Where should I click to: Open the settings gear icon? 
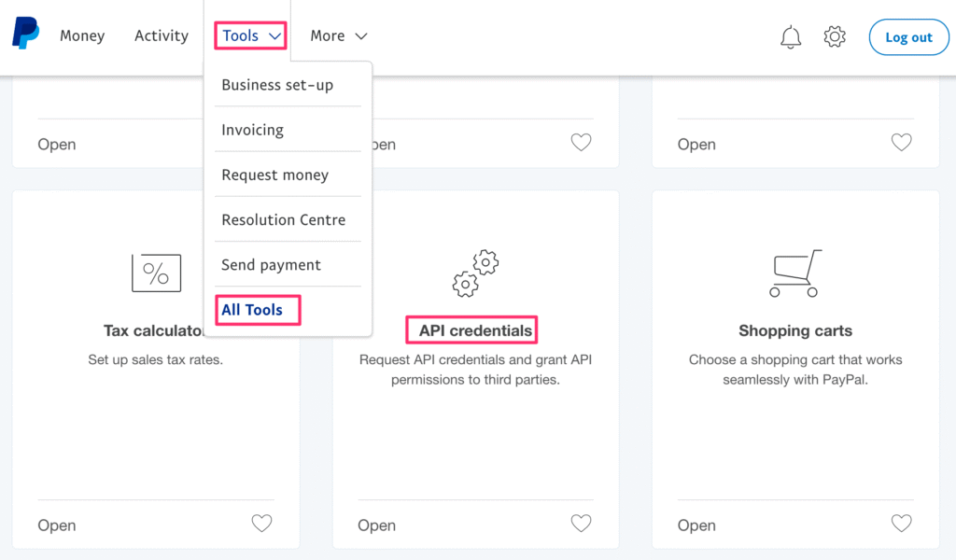[x=835, y=36]
